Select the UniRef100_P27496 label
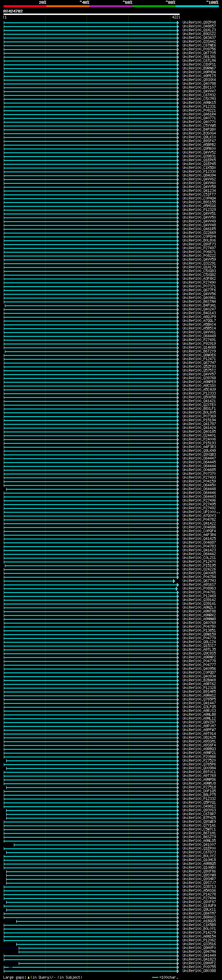The width and height of the screenshot is (222, 980). click(199, 500)
